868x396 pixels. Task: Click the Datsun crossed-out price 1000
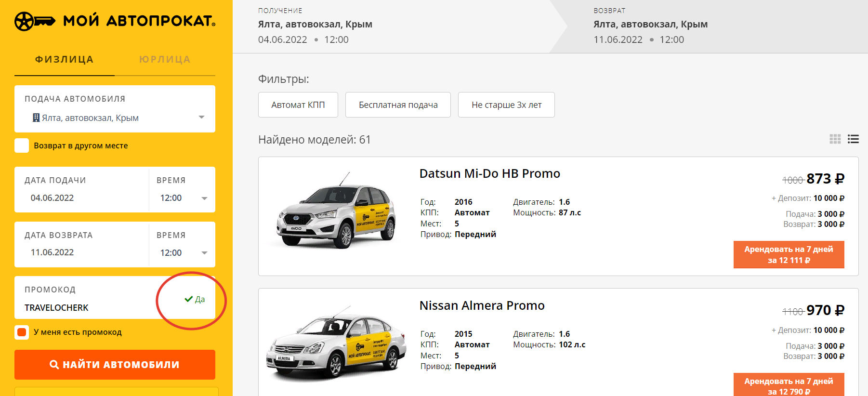[x=793, y=180]
